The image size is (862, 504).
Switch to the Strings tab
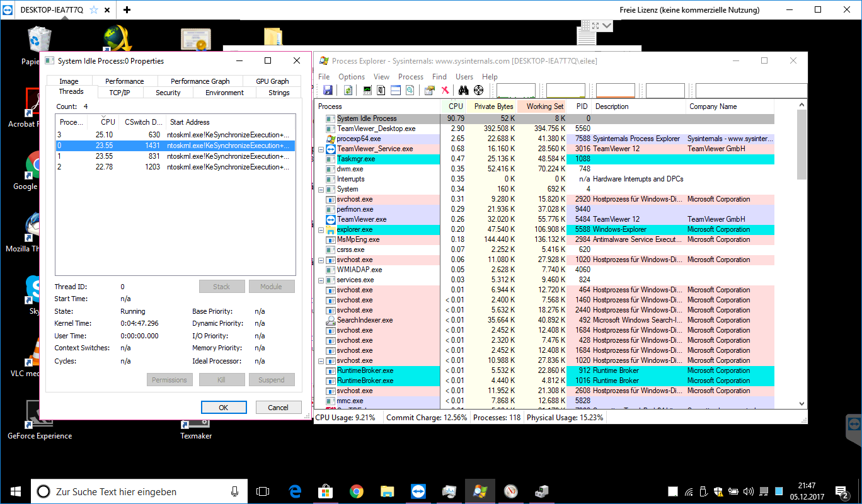click(279, 93)
